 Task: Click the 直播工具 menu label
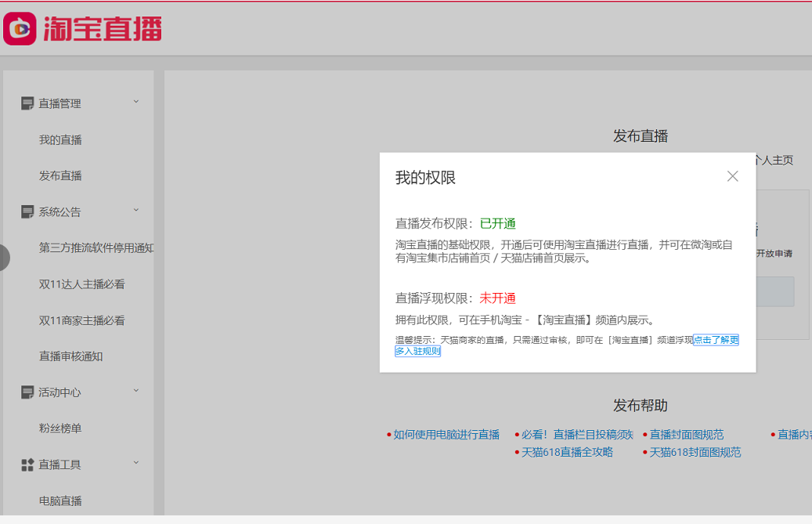pyautogui.click(x=60, y=465)
